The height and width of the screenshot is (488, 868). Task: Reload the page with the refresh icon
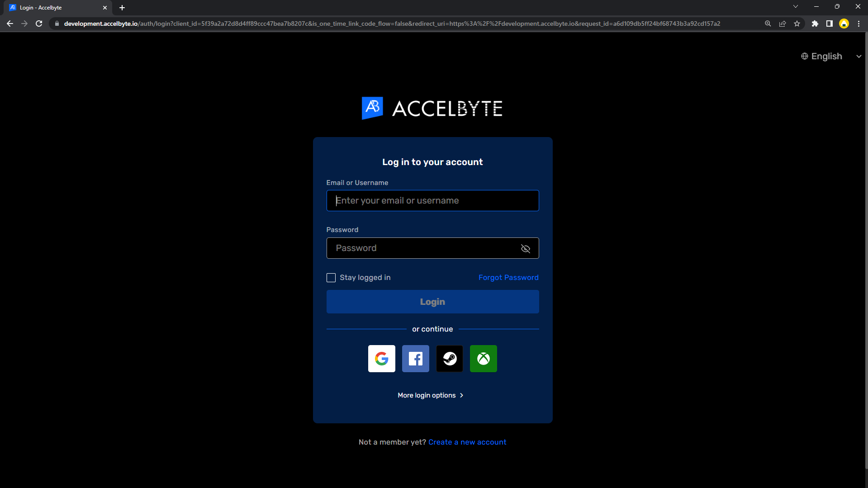pos(39,24)
